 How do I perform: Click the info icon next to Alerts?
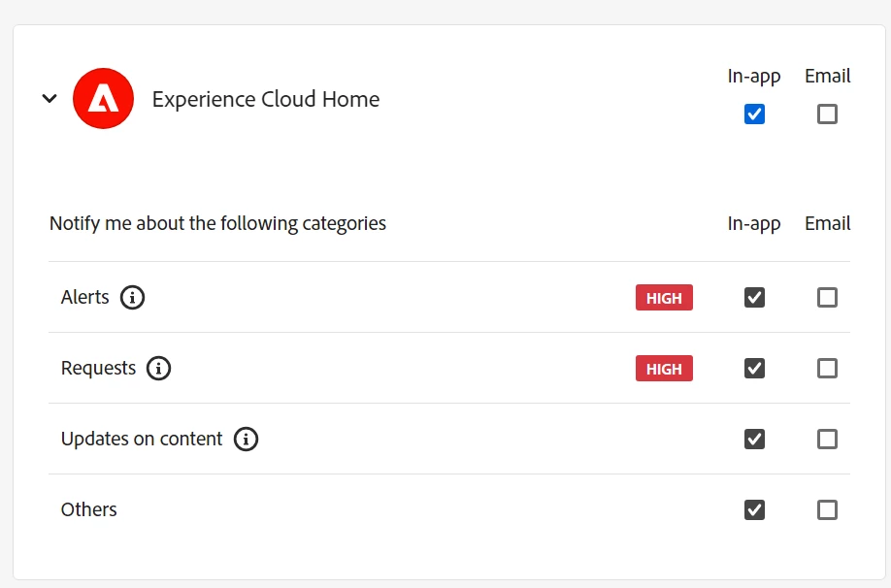point(133,298)
